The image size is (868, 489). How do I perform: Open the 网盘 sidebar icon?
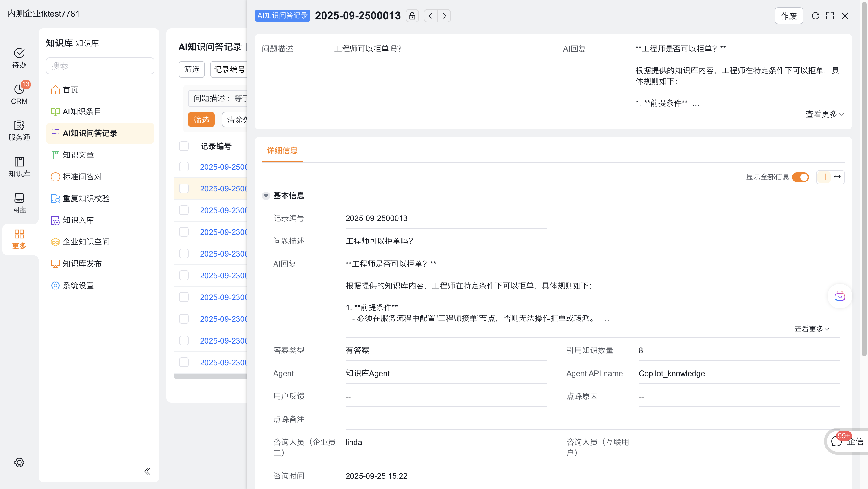[19, 203]
